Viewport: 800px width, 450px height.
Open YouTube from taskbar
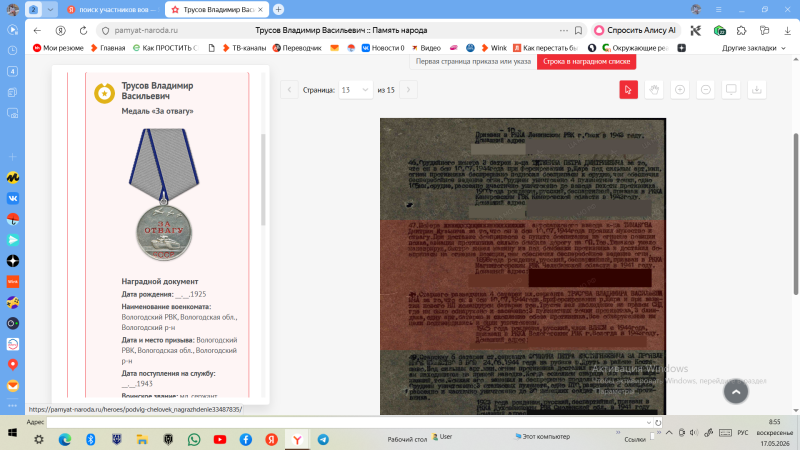tap(220, 439)
